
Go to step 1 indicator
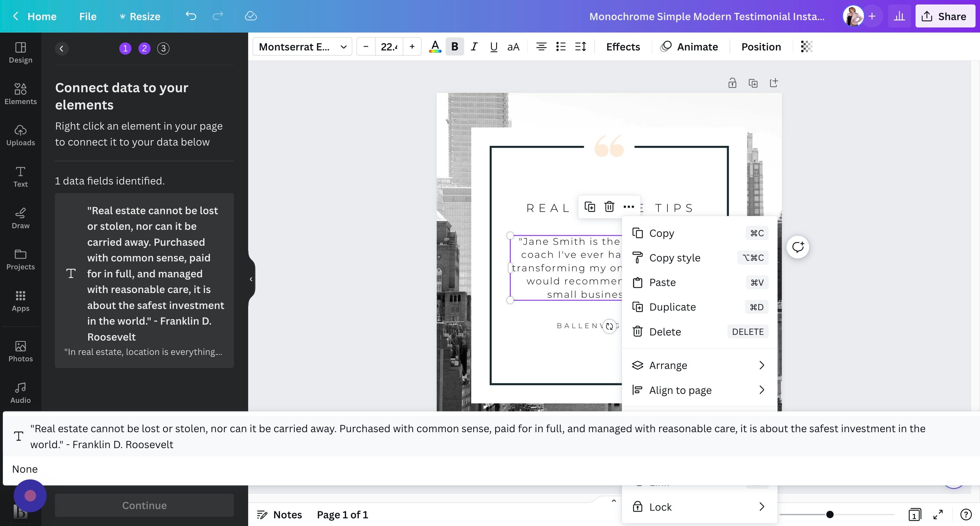[x=125, y=48]
